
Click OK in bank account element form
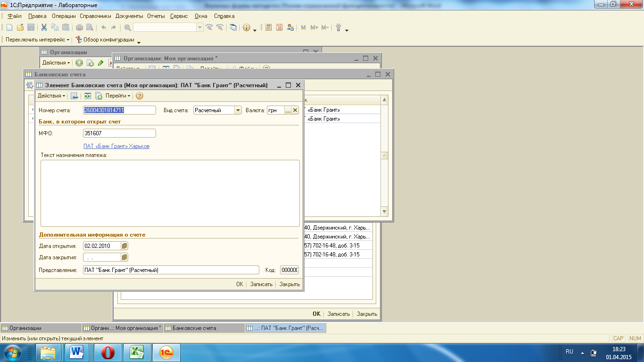pyautogui.click(x=239, y=284)
